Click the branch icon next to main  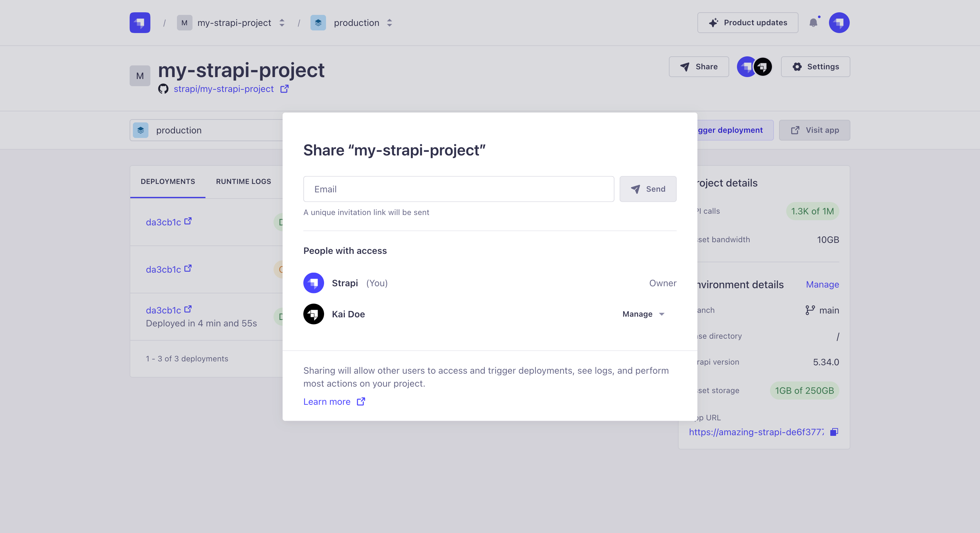point(810,310)
